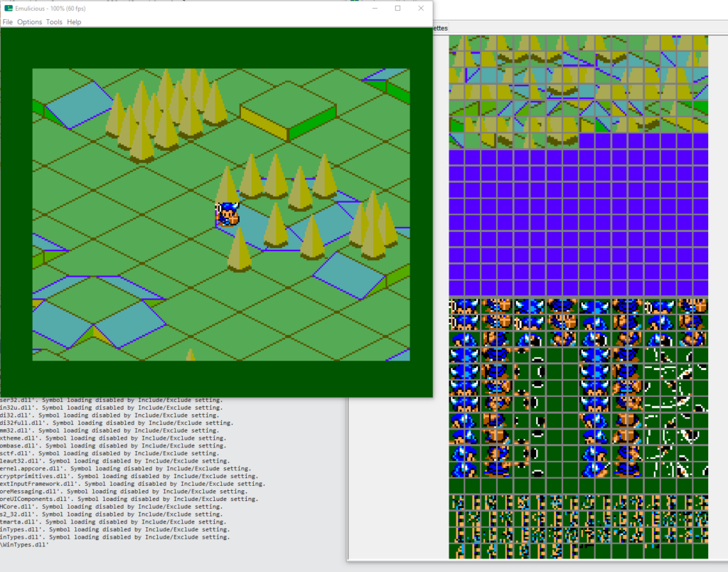Click the blue knight character in game screen

pos(227,213)
